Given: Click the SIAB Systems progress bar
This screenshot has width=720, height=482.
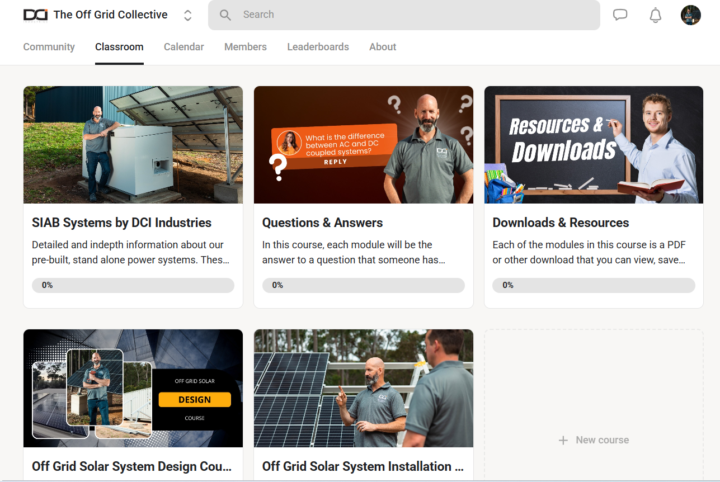Looking at the screenshot, I should [133, 285].
